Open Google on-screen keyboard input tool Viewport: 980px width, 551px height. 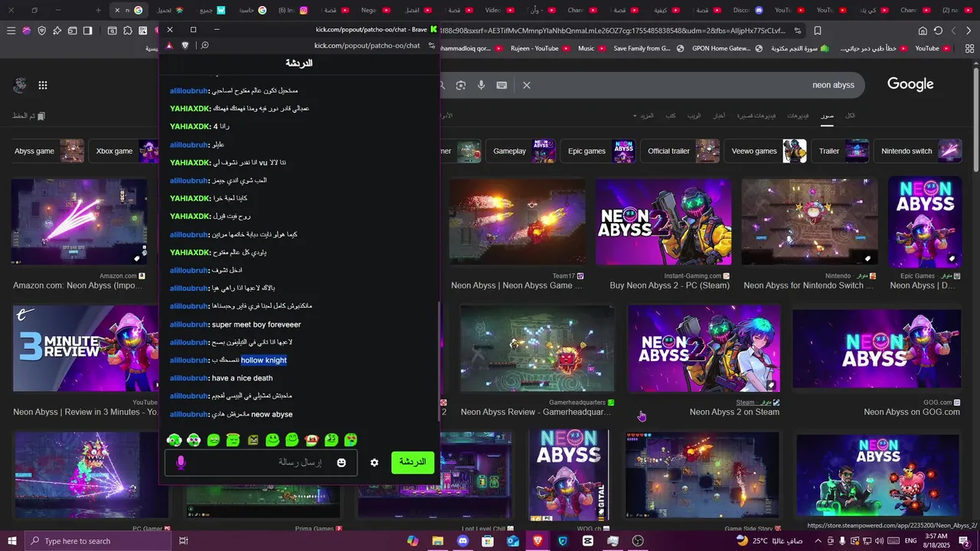point(501,85)
